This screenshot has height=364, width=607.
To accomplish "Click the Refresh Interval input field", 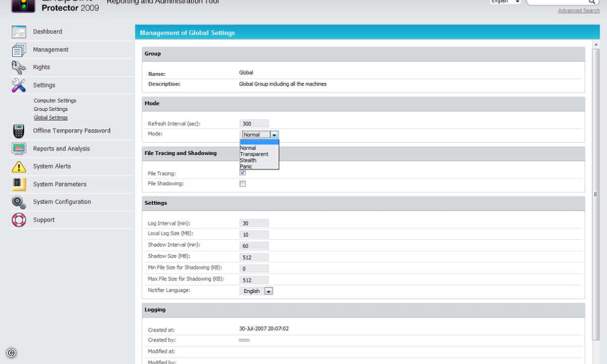I will [x=254, y=123].
